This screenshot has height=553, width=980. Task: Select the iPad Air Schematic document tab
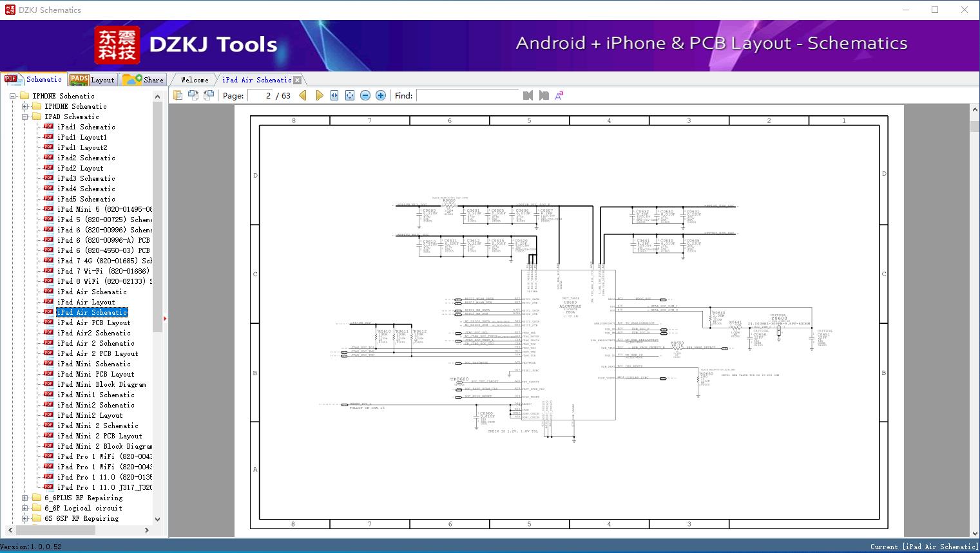(x=257, y=80)
